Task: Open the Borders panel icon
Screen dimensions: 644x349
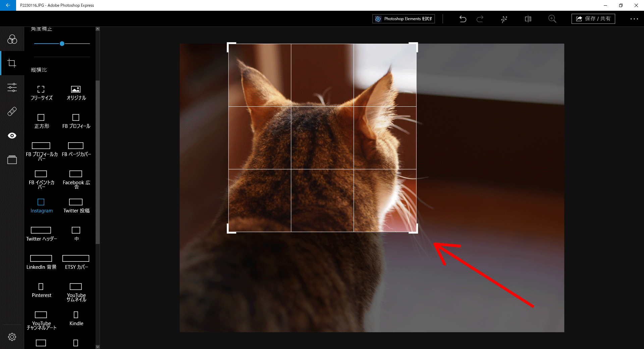Action: tap(12, 160)
